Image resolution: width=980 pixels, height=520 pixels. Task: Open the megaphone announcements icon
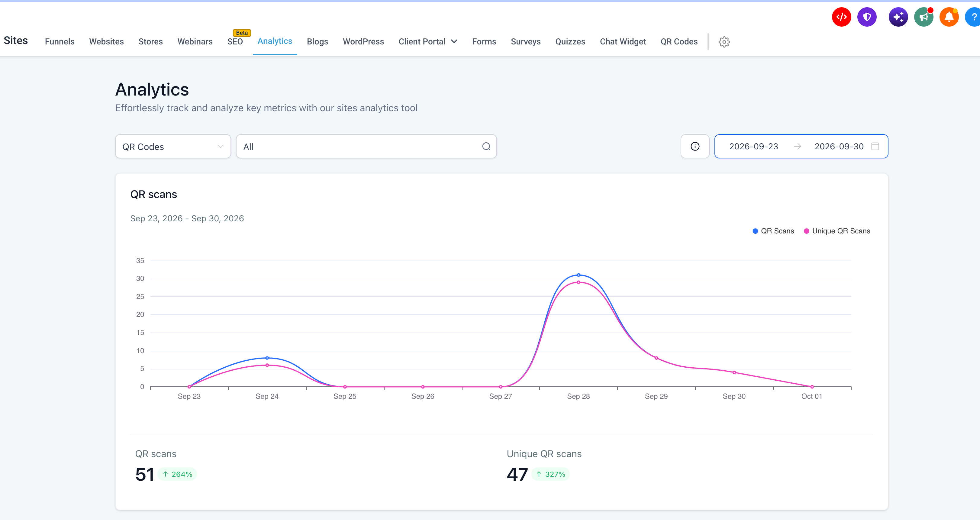923,17
